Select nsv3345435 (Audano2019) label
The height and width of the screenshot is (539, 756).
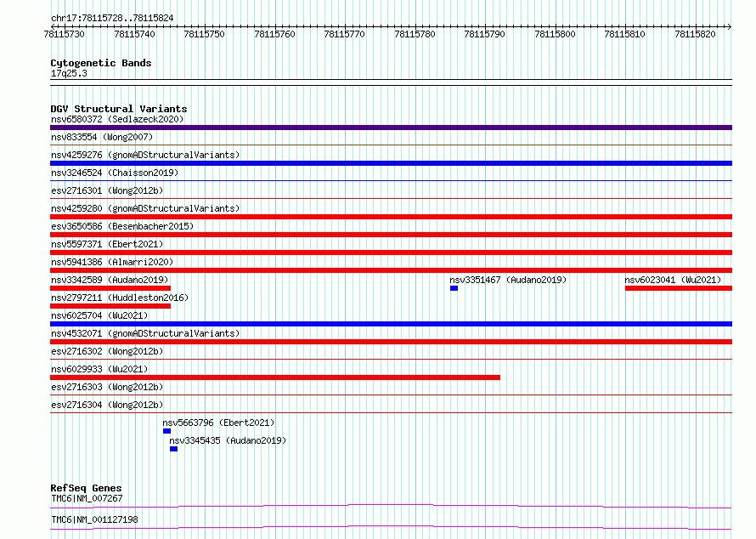[x=228, y=440]
